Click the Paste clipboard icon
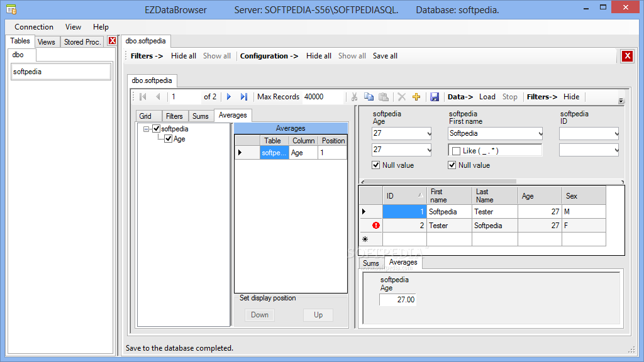This screenshot has height=362, width=644. coord(384,97)
